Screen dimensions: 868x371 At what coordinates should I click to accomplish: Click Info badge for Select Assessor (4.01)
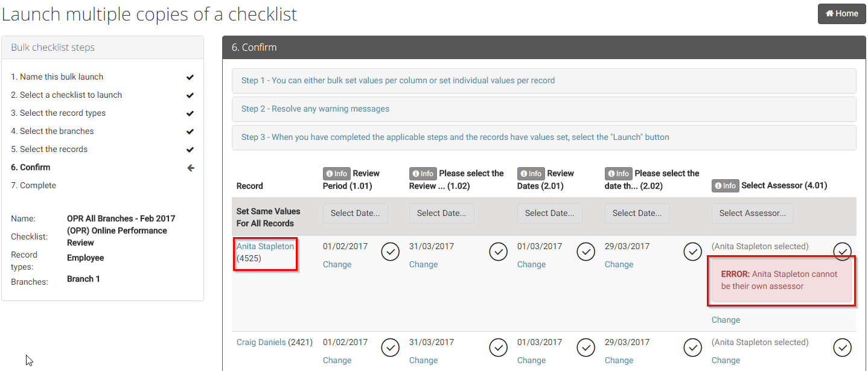(725, 186)
